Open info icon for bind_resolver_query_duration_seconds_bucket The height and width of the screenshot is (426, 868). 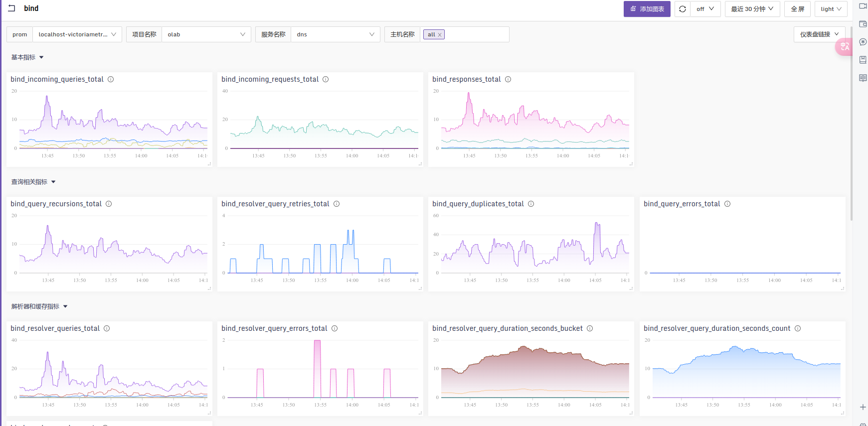point(590,328)
